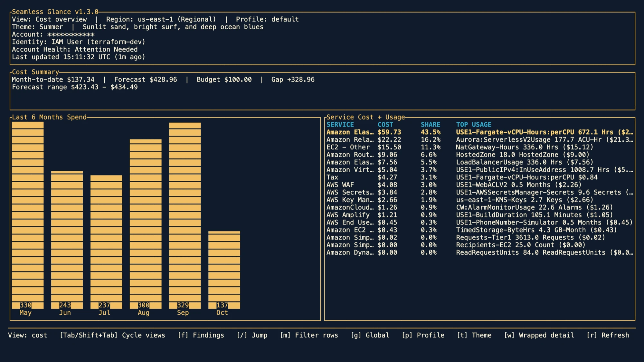Click the View: cost status label
Image resolution: width=644 pixels, height=362 pixels.
[x=28, y=335]
